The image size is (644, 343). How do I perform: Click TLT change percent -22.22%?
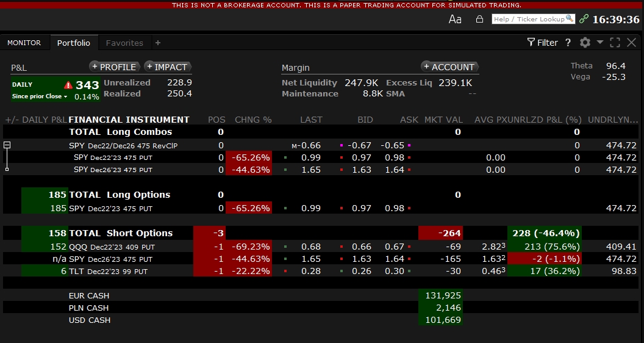click(251, 271)
